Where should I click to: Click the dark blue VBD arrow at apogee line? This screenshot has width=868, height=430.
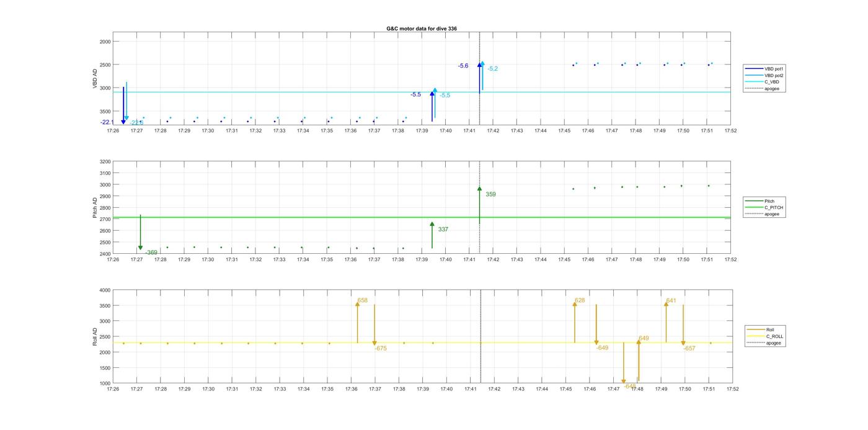[x=479, y=78]
